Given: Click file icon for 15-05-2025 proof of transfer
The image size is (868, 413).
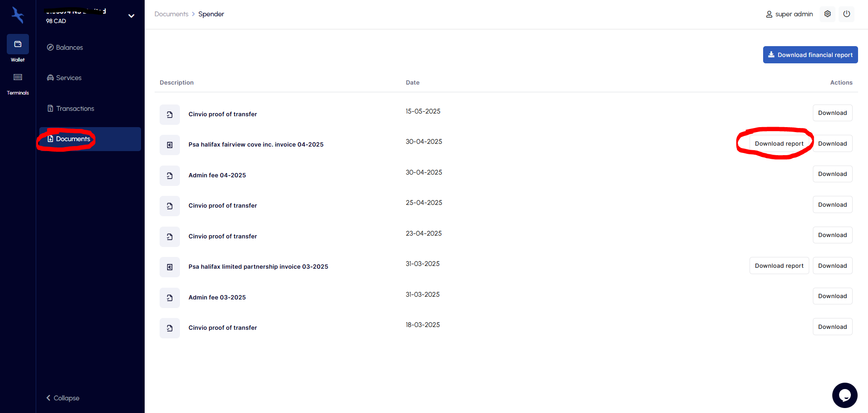Looking at the screenshot, I should (170, 114).
